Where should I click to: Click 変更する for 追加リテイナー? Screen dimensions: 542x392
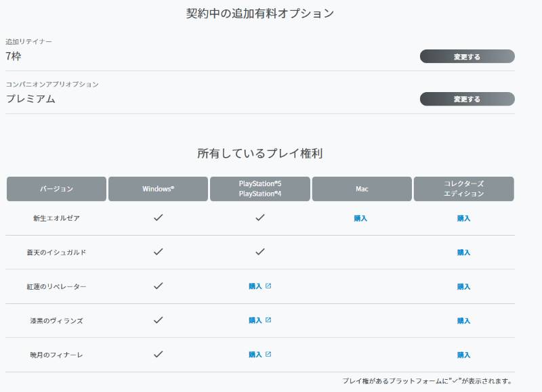pyautogui.click(x=467, y=56)
